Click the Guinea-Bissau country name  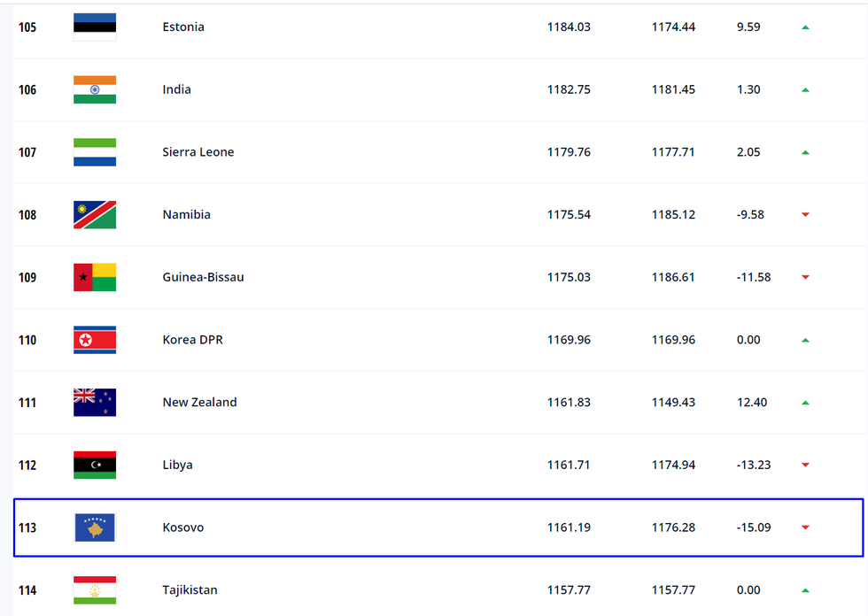(203, 277)
